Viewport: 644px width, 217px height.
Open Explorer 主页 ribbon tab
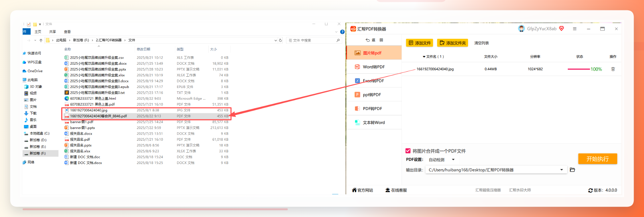pyautogui.click(x=38, y=32)
